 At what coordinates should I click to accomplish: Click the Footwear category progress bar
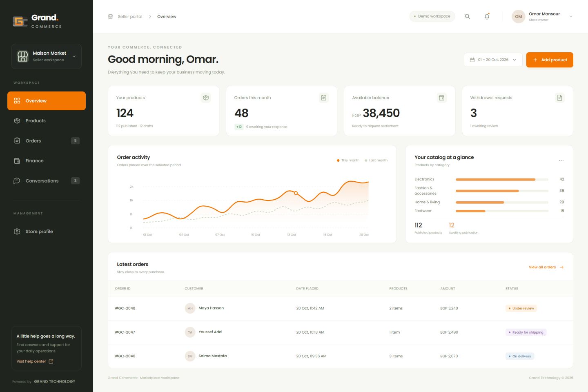coord(502,211)
